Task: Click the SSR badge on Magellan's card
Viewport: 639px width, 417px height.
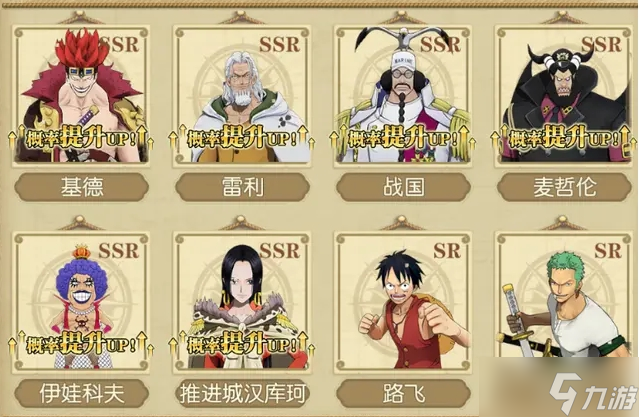Action: click(x=601, y=44)
